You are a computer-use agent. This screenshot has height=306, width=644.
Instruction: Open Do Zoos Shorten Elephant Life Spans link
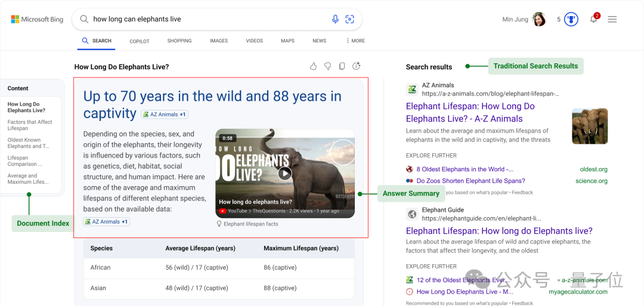click(470, 181)
